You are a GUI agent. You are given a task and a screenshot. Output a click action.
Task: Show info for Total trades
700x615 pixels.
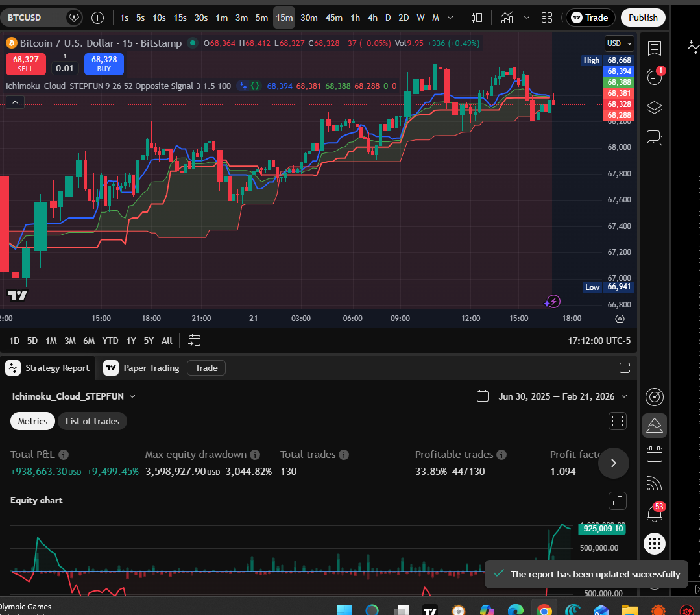(344, 455)
